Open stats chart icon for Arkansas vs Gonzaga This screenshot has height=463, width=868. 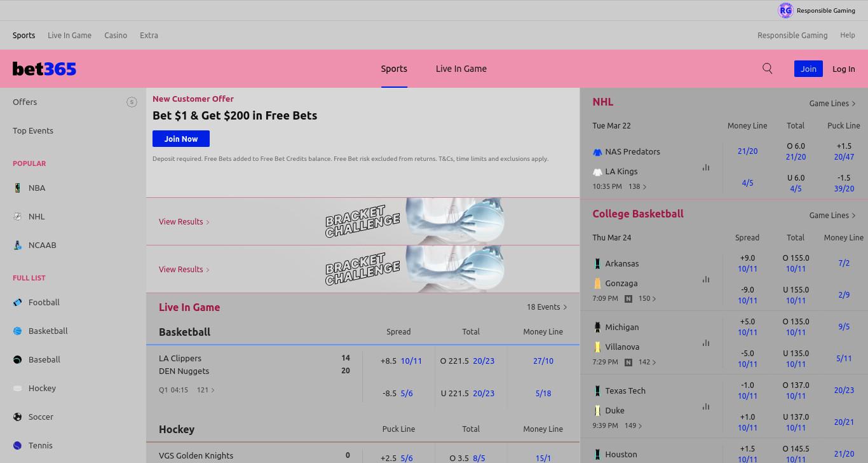click(706, 279)
